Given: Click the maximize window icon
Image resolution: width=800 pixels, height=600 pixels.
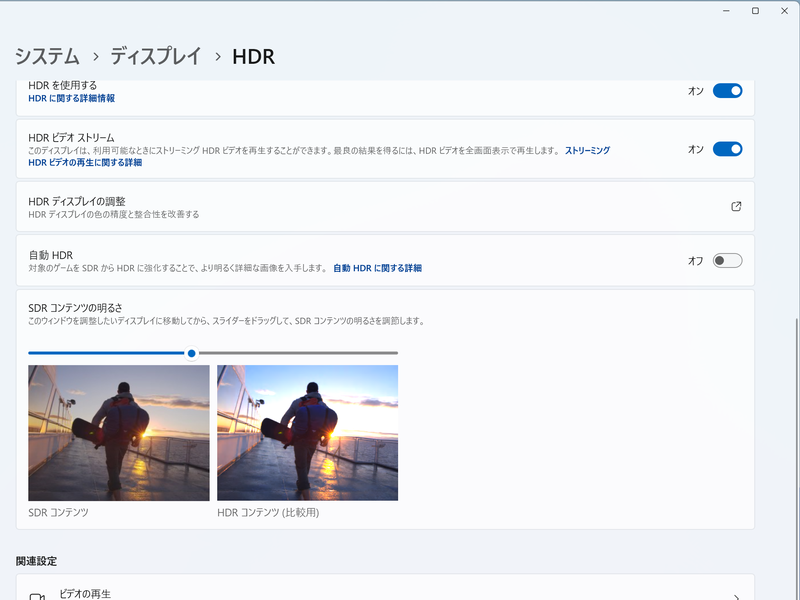Looking at the screenshot, I should 757,11.
